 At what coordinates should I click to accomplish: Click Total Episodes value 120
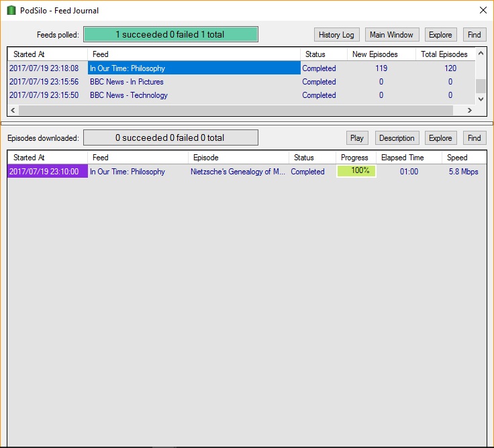[450, 68]
